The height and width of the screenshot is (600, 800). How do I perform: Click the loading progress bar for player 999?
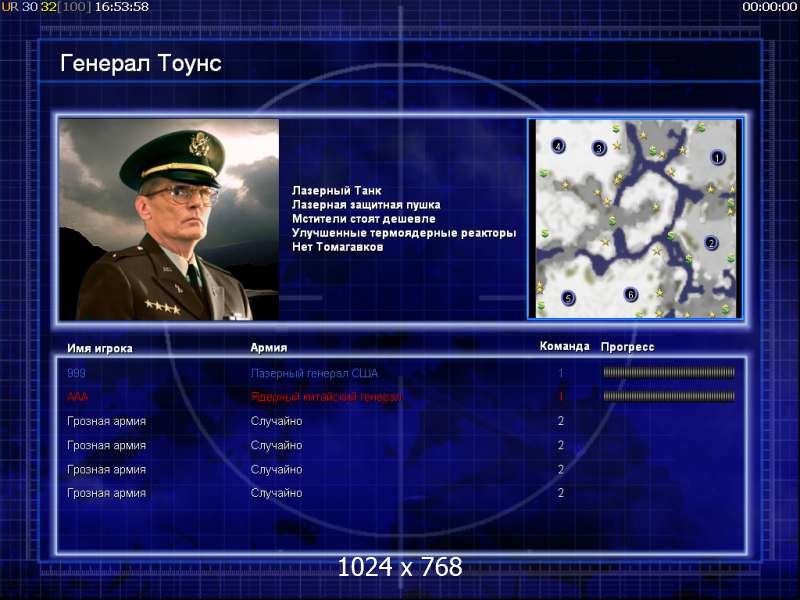tap(669, 373)
